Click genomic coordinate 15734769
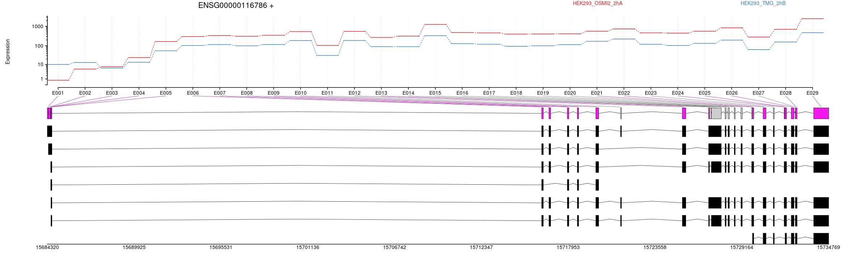Screen dimensions: 868x253 point(829,248)
